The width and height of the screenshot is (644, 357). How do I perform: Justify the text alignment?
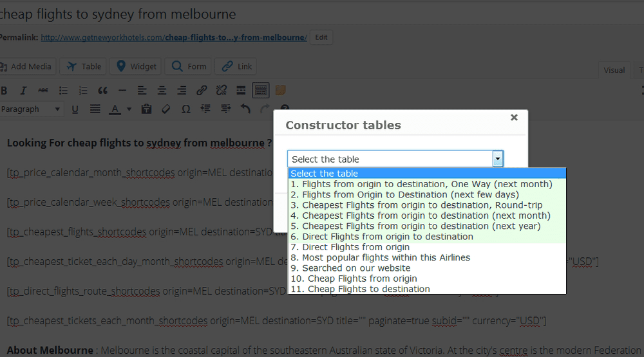pyautogui.click(x=95, y=109)
